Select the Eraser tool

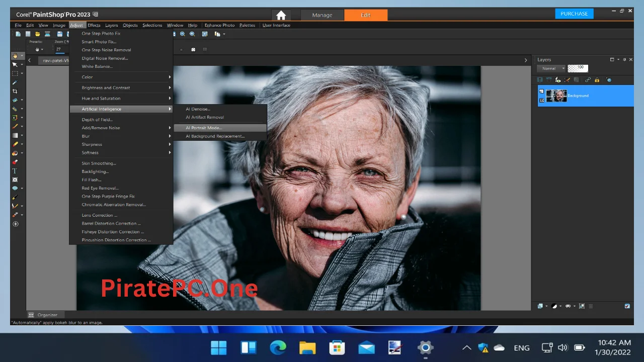point(15,144)
